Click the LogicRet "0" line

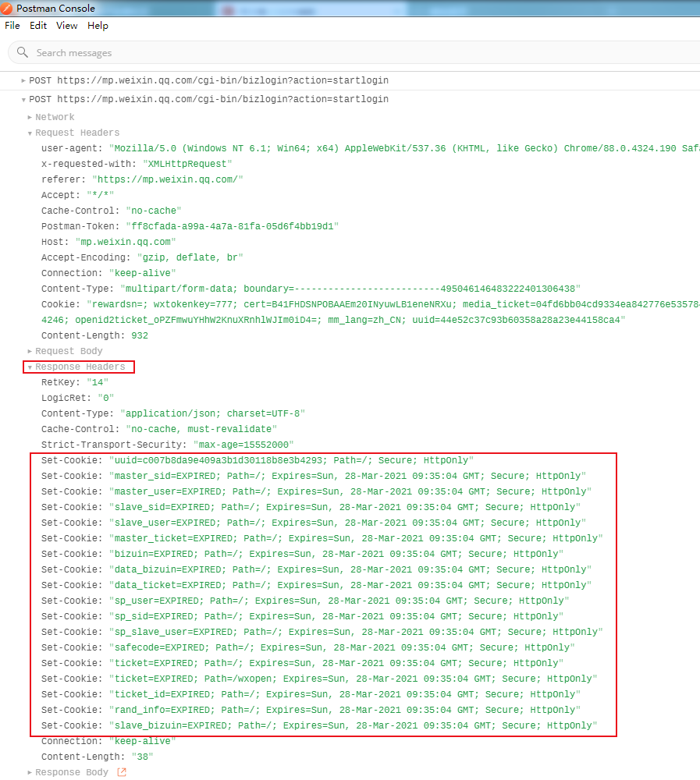(78, 398)
